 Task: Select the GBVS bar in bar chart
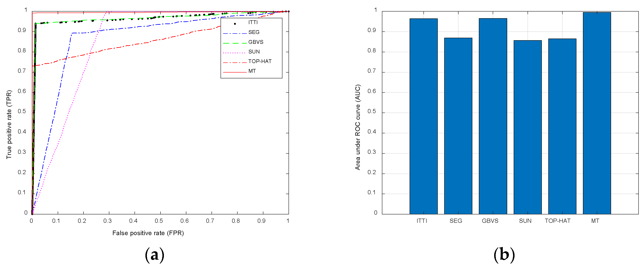[x=493, y=116]
